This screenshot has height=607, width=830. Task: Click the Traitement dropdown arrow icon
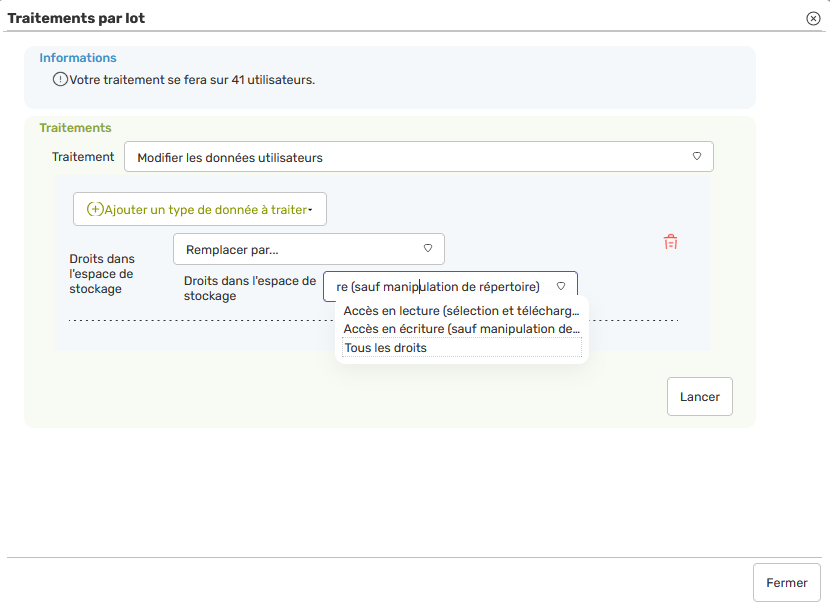[x=697, y=156]
